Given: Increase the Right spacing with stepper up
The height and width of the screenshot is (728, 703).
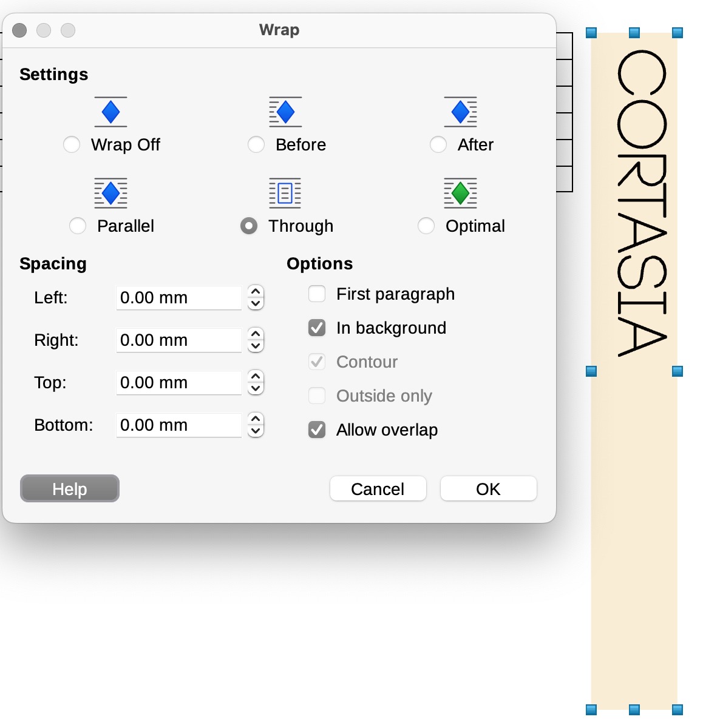Looking at the screenshot, I should click(256, 334).
